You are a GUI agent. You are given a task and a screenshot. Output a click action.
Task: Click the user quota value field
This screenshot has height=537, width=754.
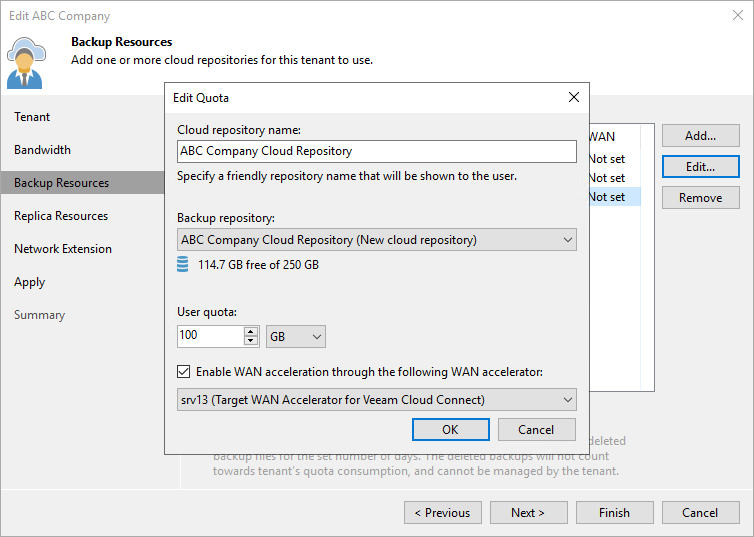pyautogui.click(x=211, y=336)
